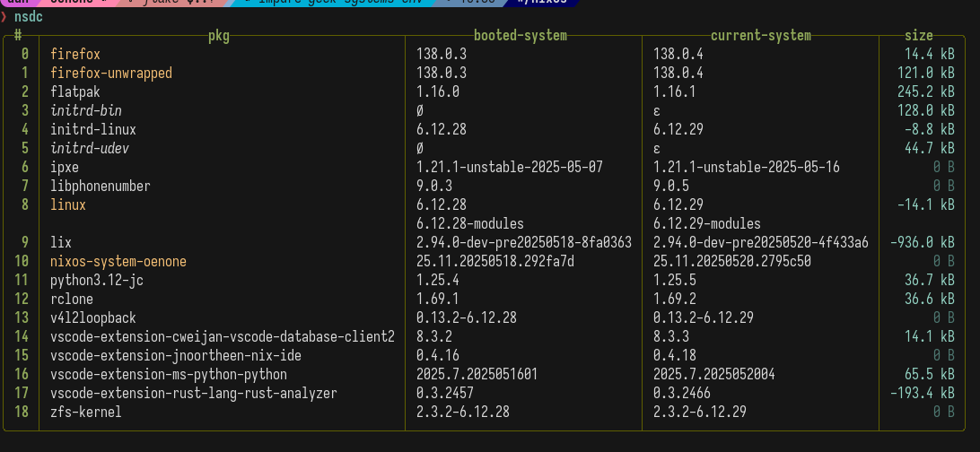Click nixos version '25.11.20250520.2795c50'

732,261
